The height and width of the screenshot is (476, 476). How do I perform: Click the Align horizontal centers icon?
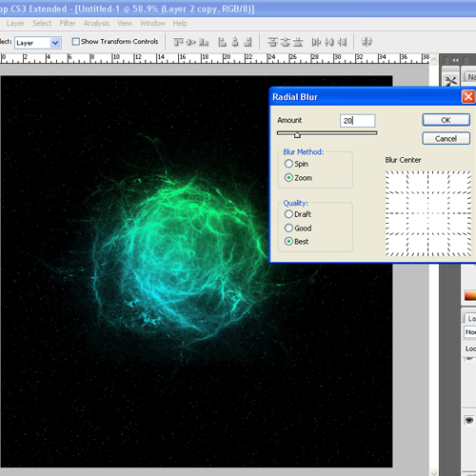click(x=235, y=42)
